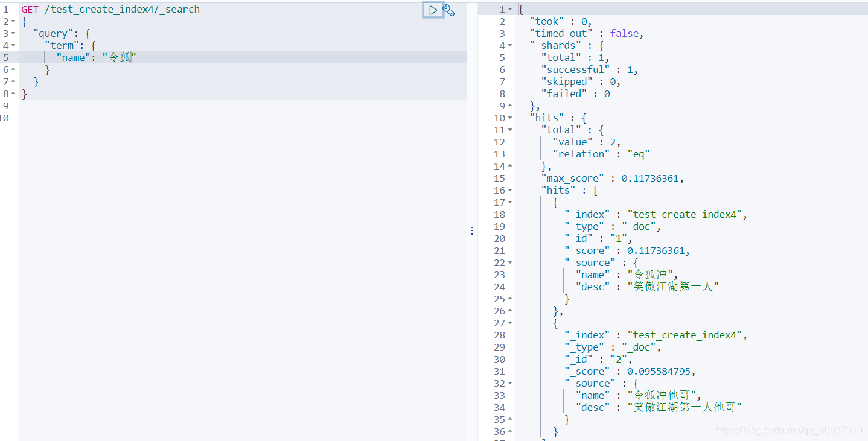
Task: Click the "desc" : "笑傲江湖第一人" line
Action: point(648,287)
